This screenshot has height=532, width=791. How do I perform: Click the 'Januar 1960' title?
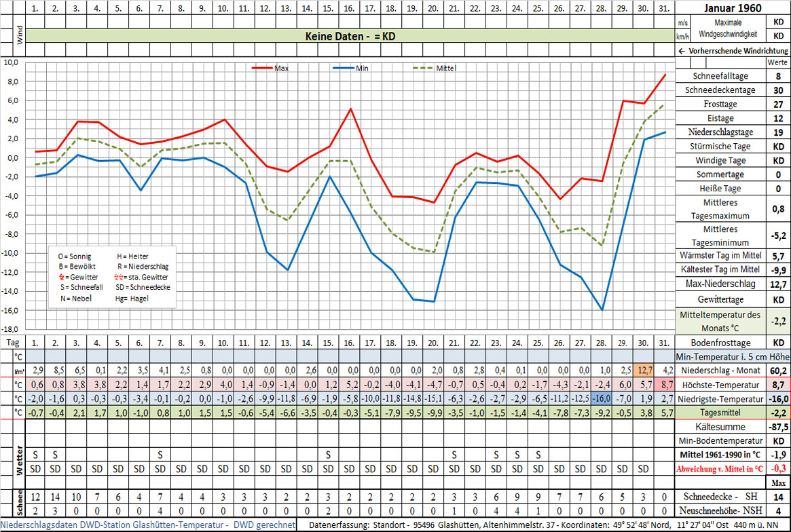point(733,8)
